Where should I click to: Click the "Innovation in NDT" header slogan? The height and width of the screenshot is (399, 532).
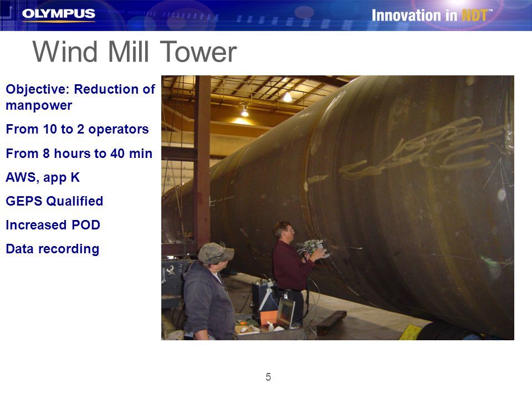[432, 16]
